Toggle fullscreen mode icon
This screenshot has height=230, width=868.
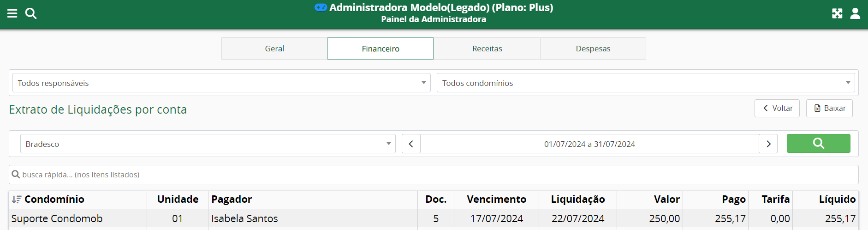pyautogui.click(x=837, y=13)
